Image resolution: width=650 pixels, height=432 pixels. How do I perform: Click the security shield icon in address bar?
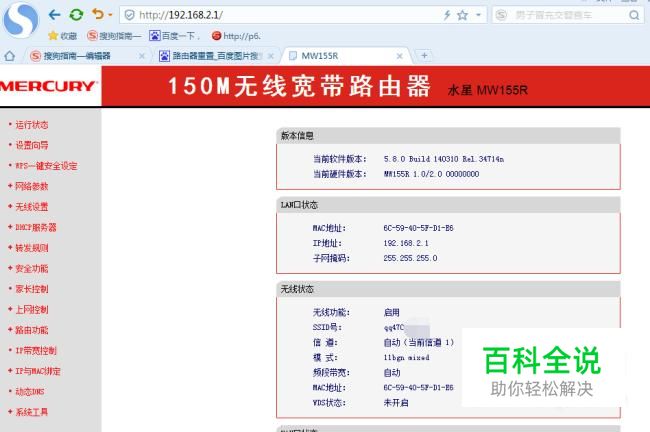129,15
